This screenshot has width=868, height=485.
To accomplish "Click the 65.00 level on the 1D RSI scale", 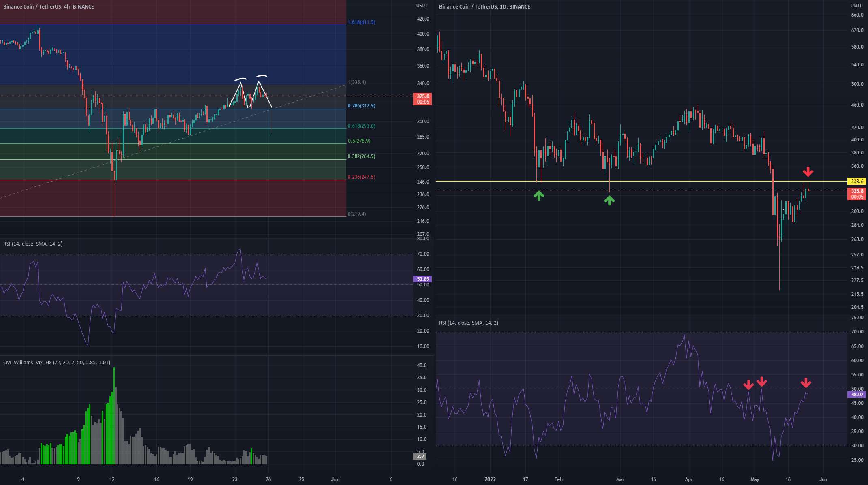I will 857,346.
